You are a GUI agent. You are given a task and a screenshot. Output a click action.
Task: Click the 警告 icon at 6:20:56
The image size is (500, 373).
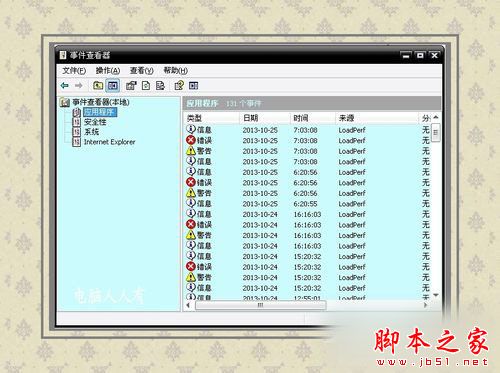[x=191, y=193]
